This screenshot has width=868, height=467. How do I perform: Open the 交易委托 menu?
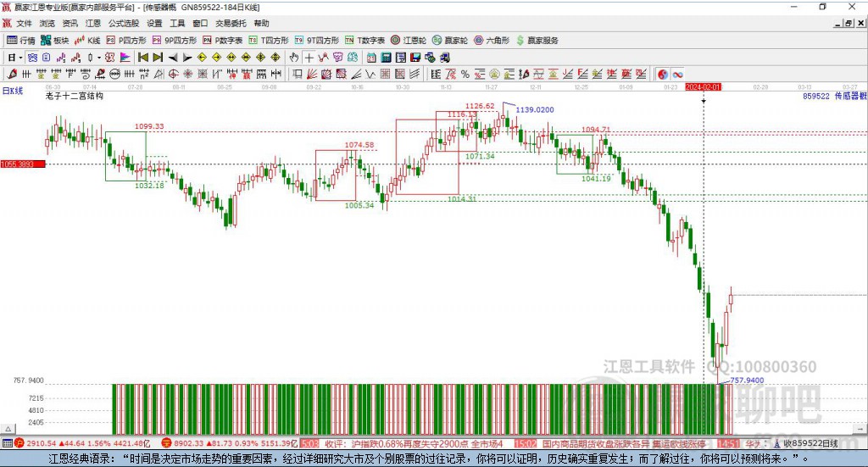[230, 24]
